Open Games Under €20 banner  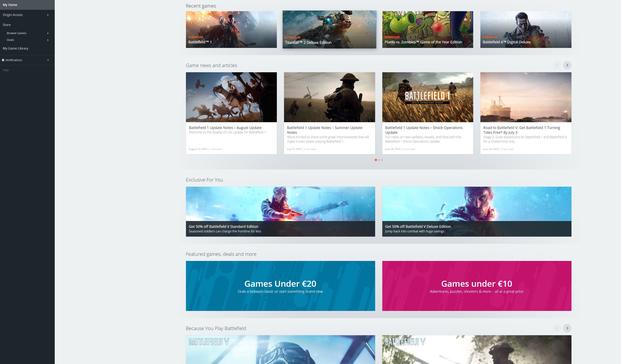(280, 286)
